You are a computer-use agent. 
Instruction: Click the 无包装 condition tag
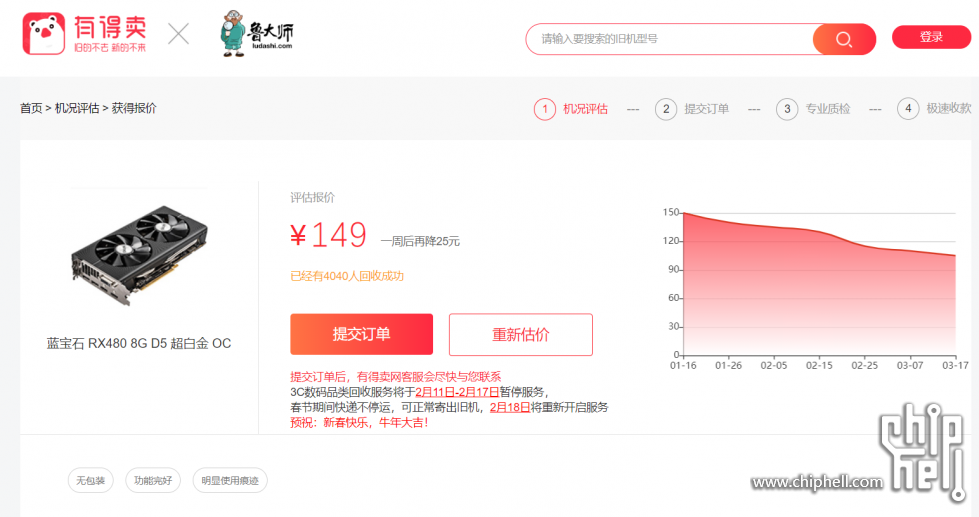[91, 480]
